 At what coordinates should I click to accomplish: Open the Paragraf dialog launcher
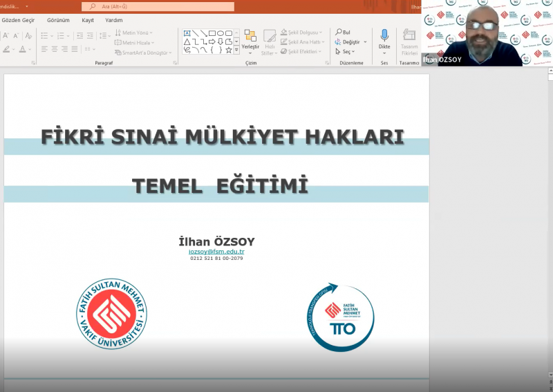point(175,63)
